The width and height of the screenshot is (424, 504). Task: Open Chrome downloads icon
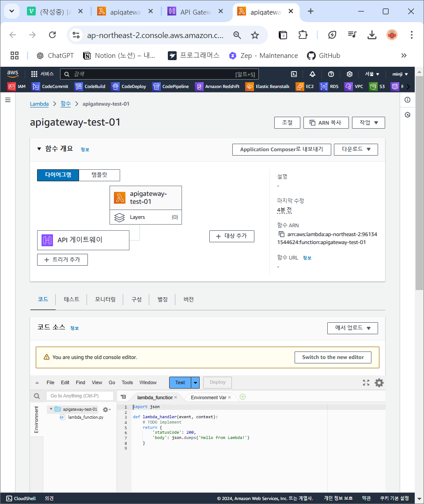click(371, 35)
